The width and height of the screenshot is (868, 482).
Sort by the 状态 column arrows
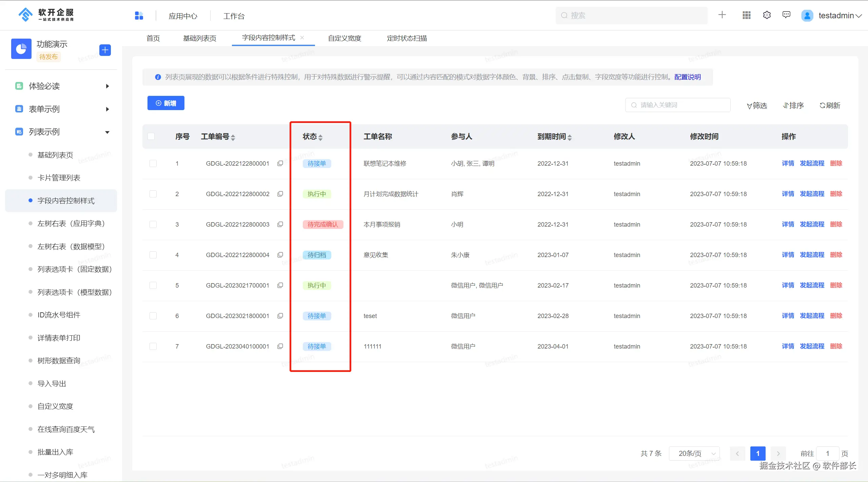pyautogui.click(x=320, y=137)
